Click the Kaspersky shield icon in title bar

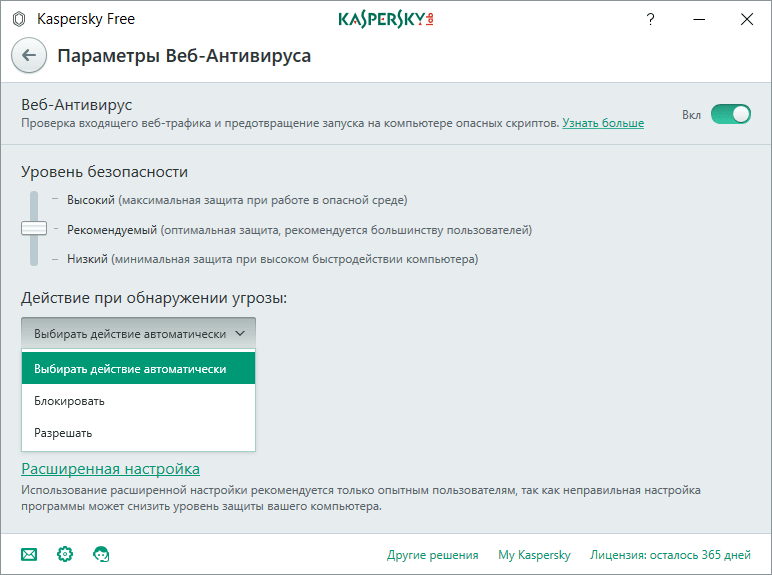click(x=19, y=19)
